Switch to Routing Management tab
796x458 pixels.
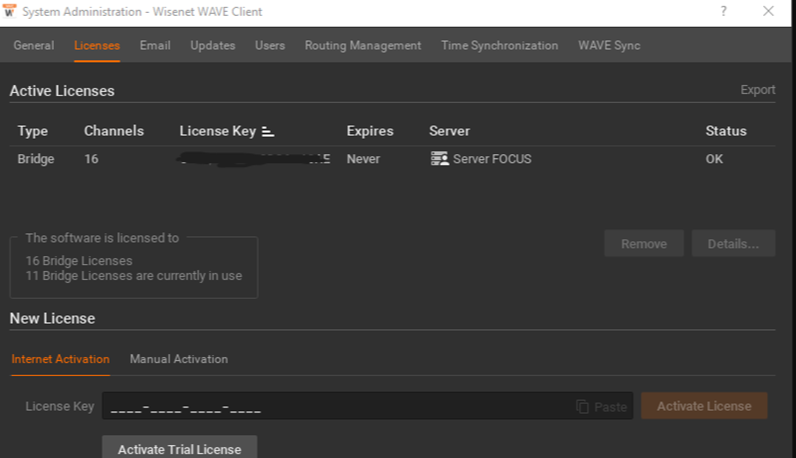pyautogui.click(x=363, y=46)
